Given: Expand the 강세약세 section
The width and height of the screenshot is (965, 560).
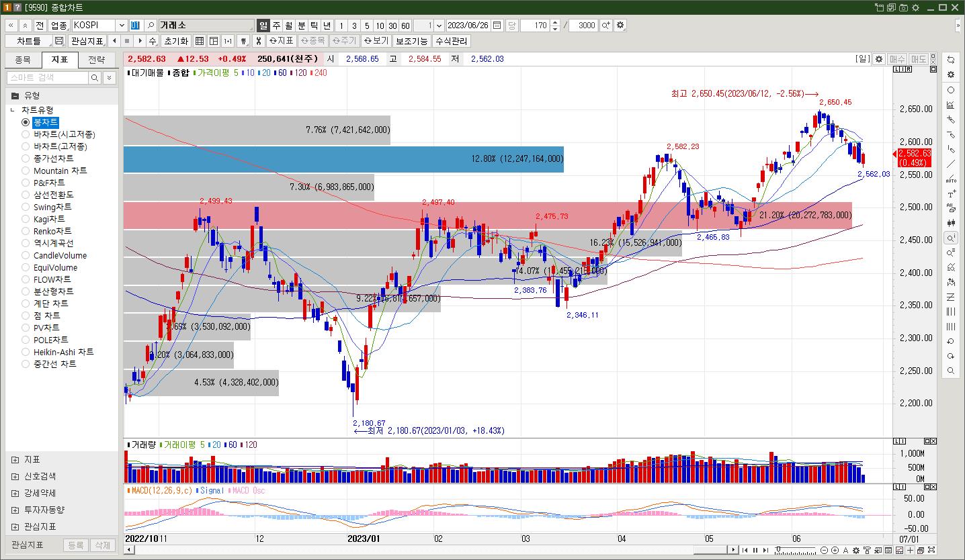Looking at the screenshot, I should pyautogui.click(x=15, y=494).
